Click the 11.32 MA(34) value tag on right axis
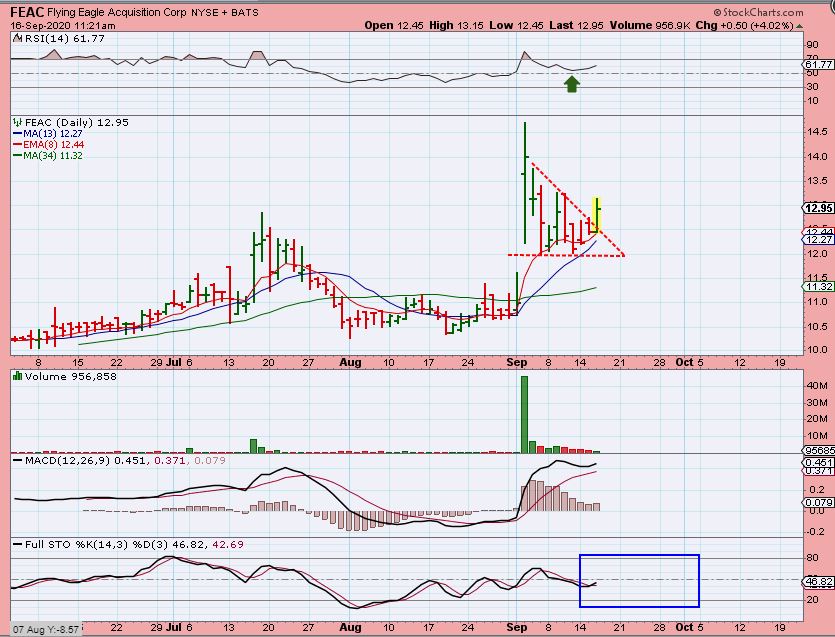The image size is (835, 637). point(818,287)
